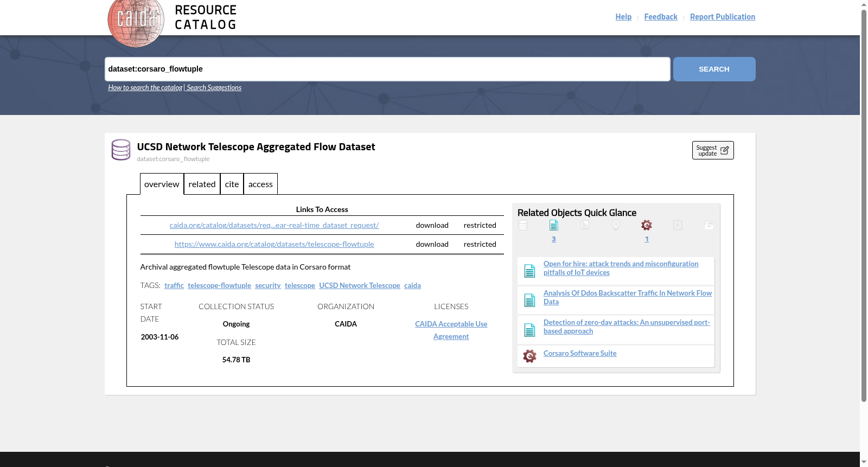Open the Feedback link
Image resolution: width=868 pixels, height=467 pixels.
tap(661, 17)
